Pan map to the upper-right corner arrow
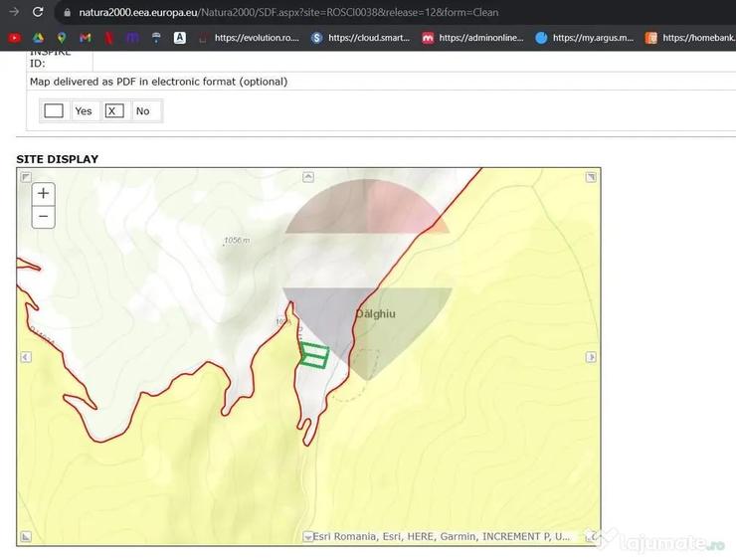 pos(591,177)
